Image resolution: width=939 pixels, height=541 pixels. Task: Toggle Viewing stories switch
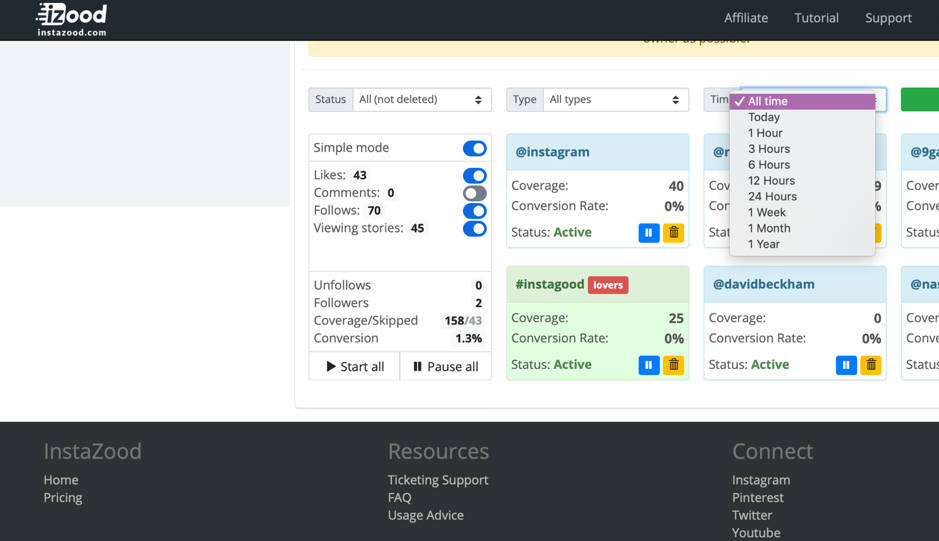(474, 228)
